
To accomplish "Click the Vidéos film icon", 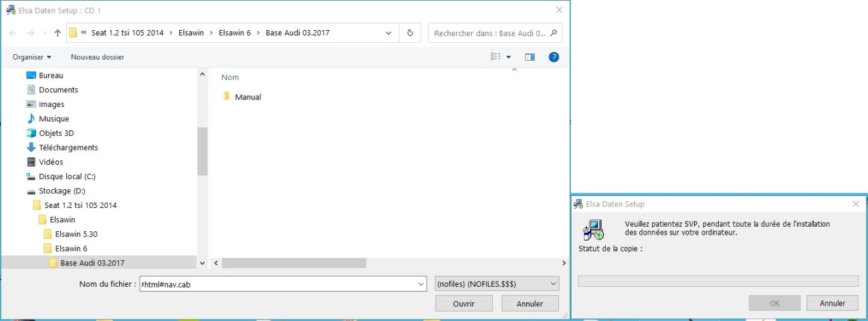I will (31, 162).
